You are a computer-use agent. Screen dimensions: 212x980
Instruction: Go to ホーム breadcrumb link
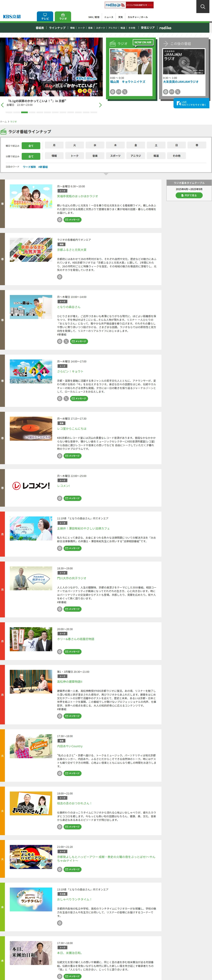click(x=3, y=121)
